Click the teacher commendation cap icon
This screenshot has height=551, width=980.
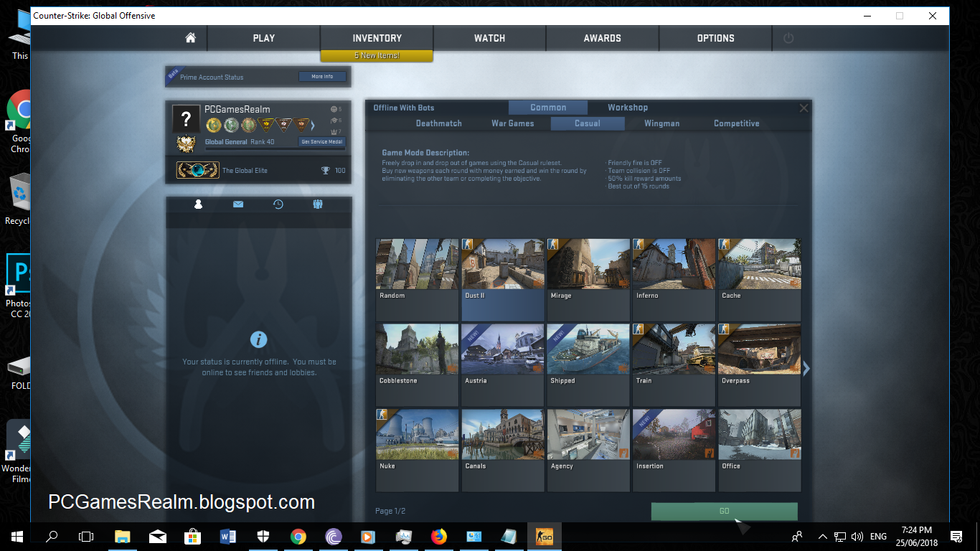point(334,121)
